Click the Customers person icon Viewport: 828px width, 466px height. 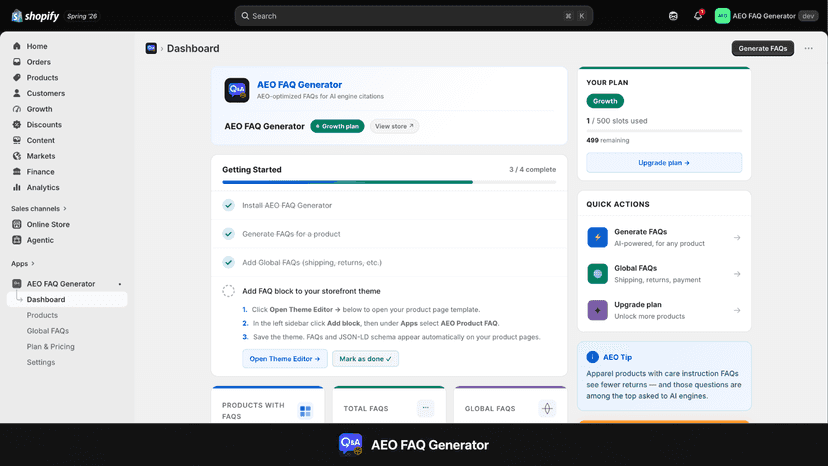coord(17,93)
